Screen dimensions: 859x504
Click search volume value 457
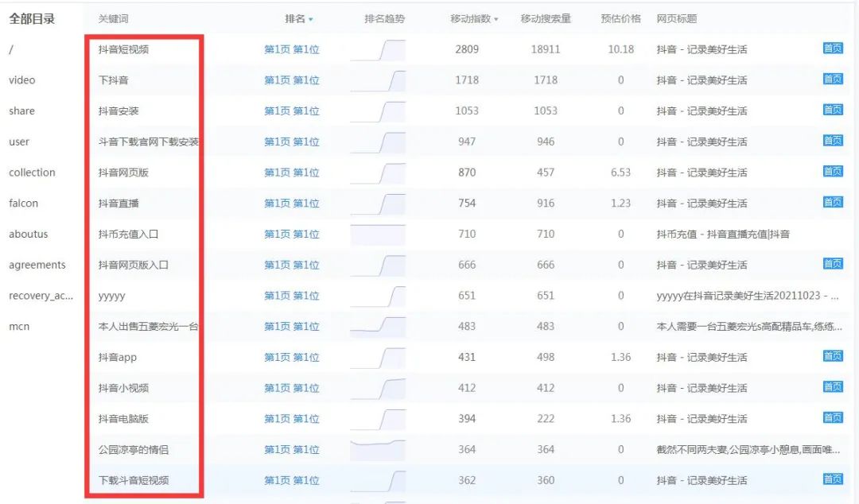point(546,173)
